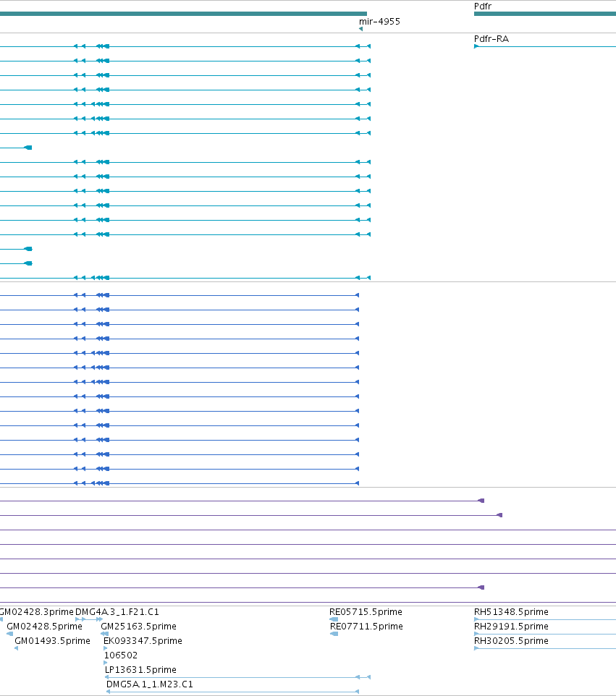
Task: Click the 106502 feature label
Action: point(121,655)
